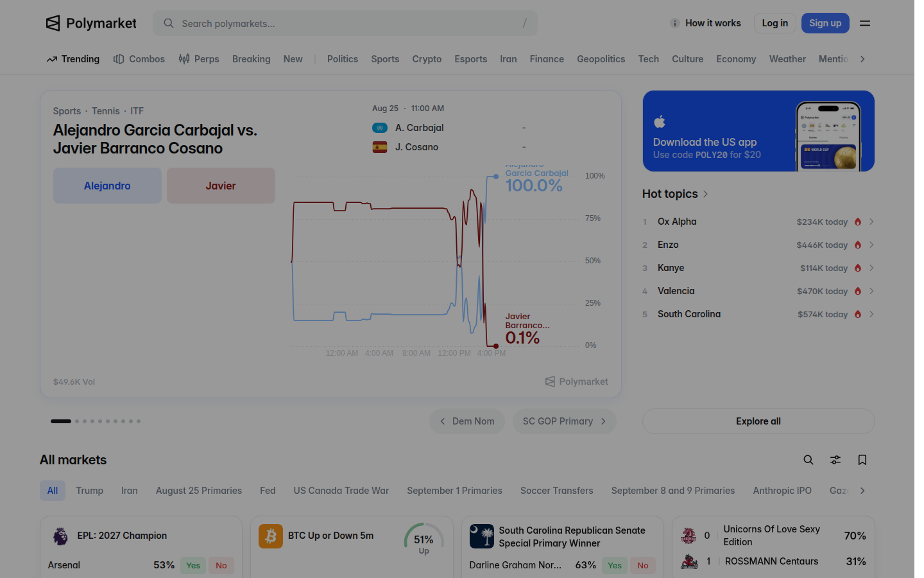Open the hamburger menu icon
Image resolution: width=924 pixels, height=578 pixels.
(865, 23)
